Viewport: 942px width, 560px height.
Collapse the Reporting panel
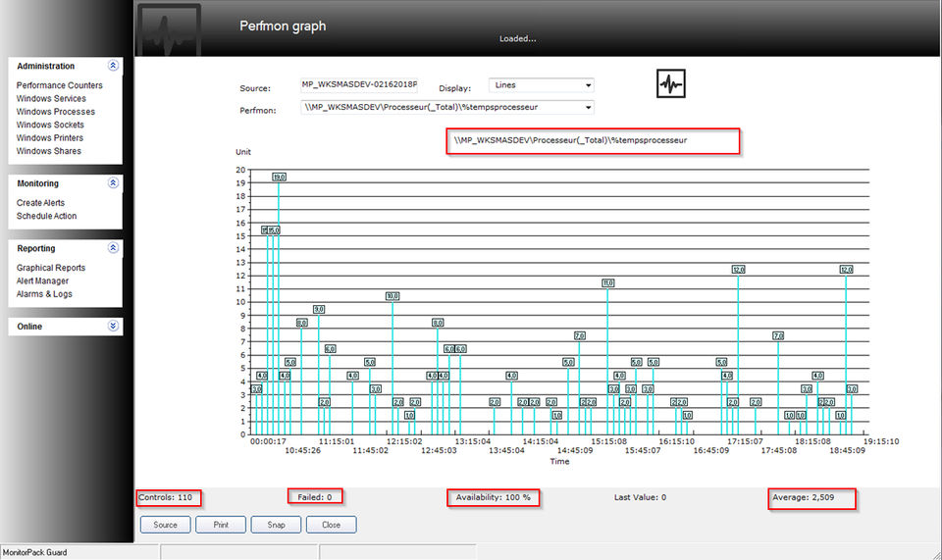pos(113,248)
